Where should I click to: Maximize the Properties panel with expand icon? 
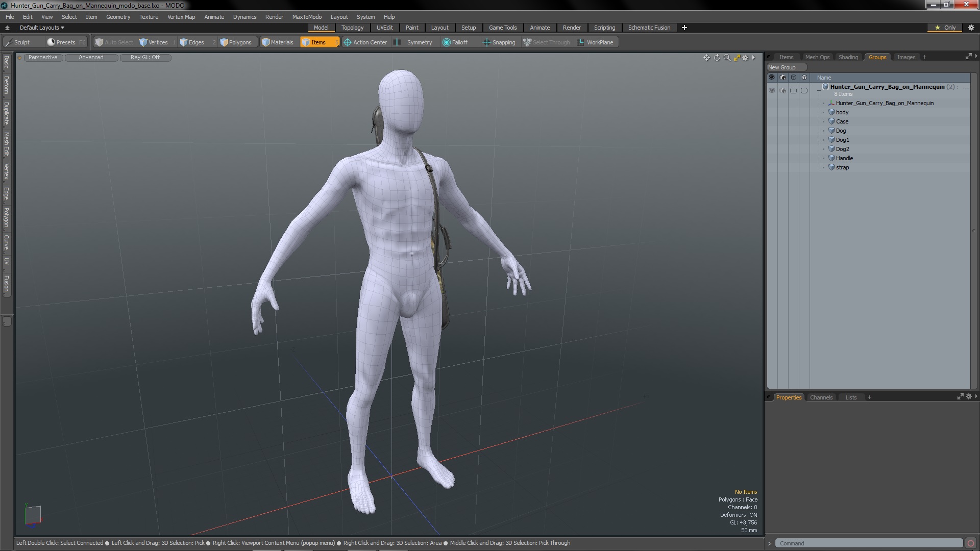point(960,396)
